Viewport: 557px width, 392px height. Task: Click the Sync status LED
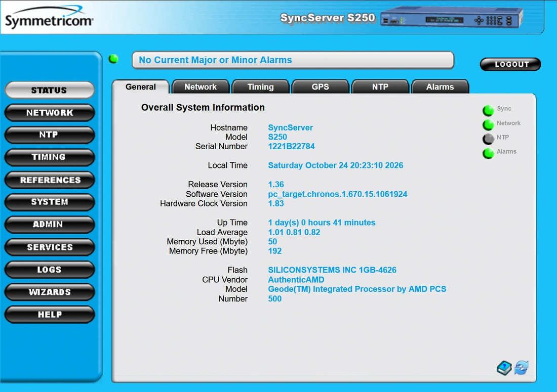489,110
